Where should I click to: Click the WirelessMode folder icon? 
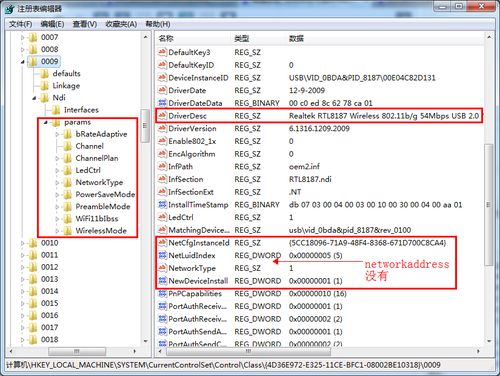pos(68,231)
